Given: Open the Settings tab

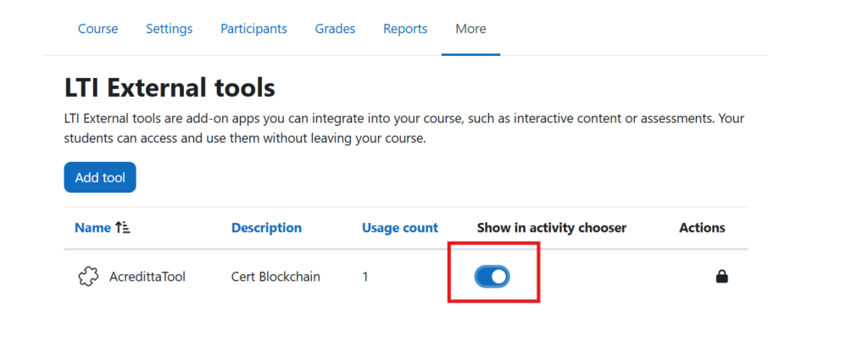Looking at the screenshot, I should [170, 29].
